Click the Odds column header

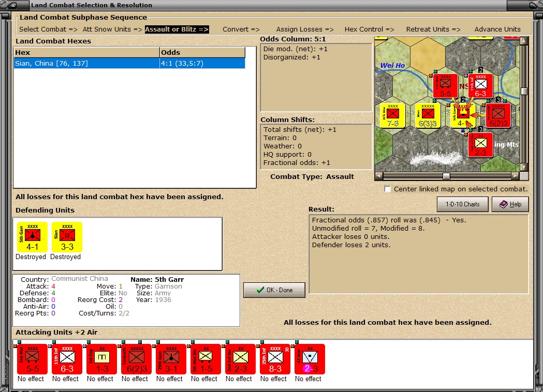click(202, 53)
